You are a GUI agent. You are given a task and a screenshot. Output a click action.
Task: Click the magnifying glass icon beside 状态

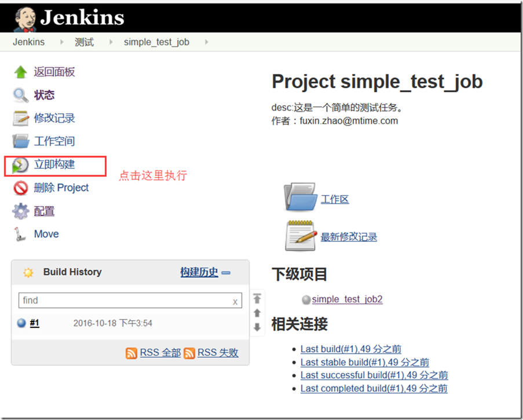(x=21, y=95)
